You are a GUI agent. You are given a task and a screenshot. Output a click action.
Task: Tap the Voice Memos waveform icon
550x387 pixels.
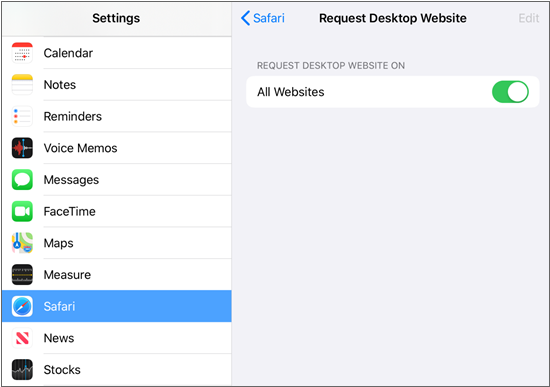click(x=22, y=148)
